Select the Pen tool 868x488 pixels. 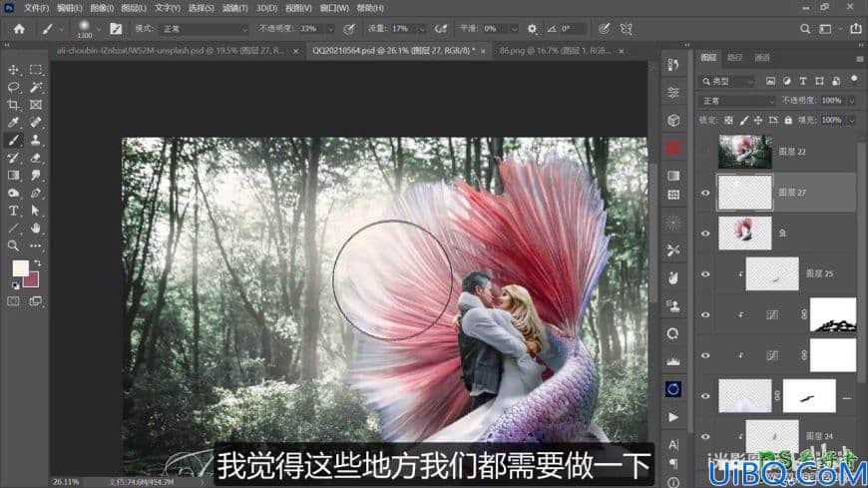coord(36,194)
